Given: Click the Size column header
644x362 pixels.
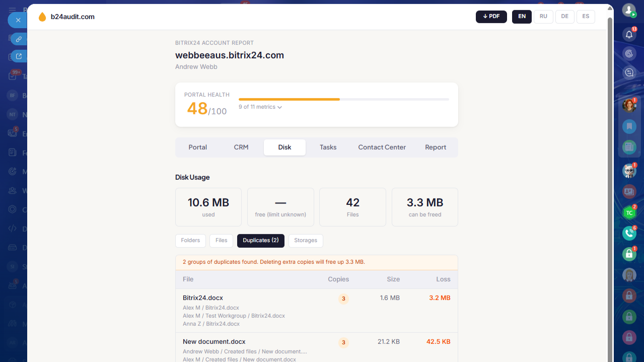Looking at the screenshot, I should (393, 279).
